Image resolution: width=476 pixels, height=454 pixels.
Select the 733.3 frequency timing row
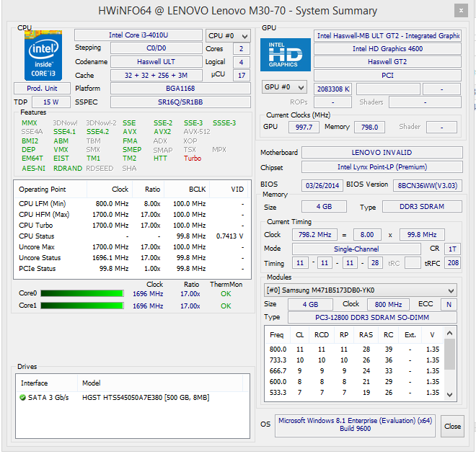[354, 360]
